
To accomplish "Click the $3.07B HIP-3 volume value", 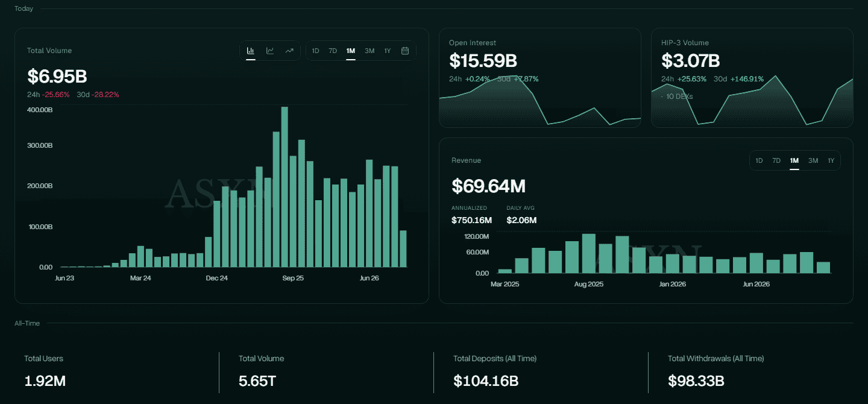I will point(691,61).
